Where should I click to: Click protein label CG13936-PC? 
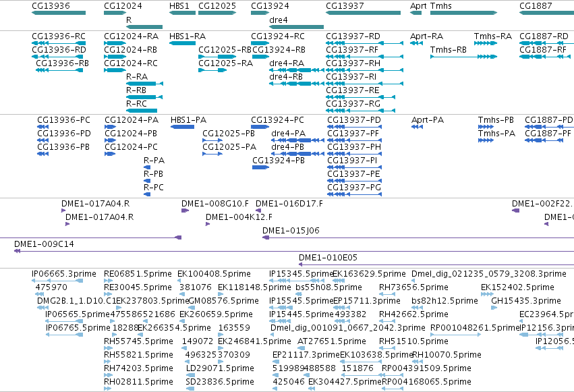click(63, 120)
